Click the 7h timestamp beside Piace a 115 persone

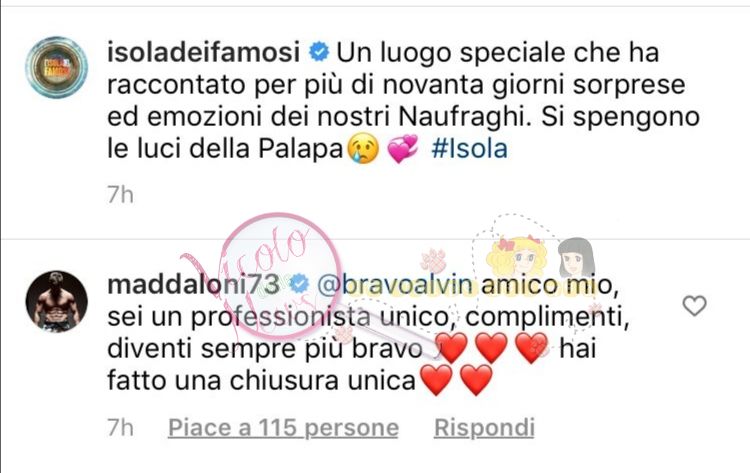pyautogui.click(x=120, y=428)
